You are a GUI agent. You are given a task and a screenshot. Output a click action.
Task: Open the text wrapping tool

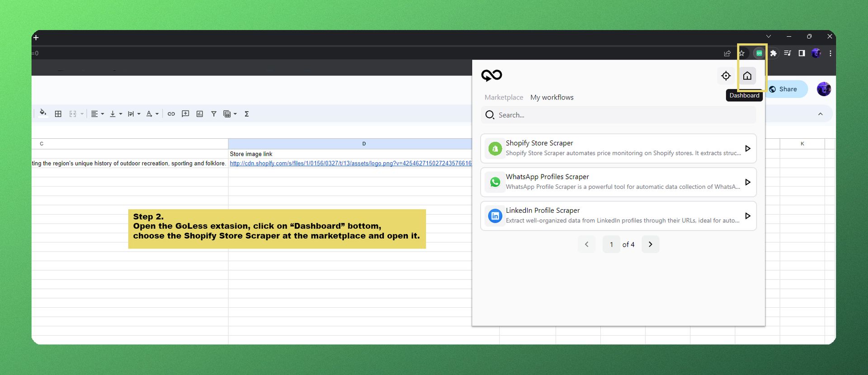tap(131, 114)
